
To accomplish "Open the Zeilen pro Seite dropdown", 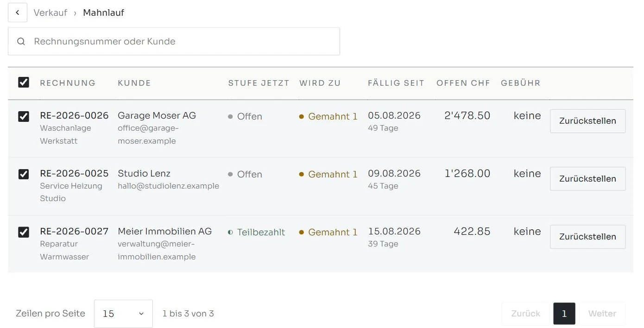I will (123, 314).
